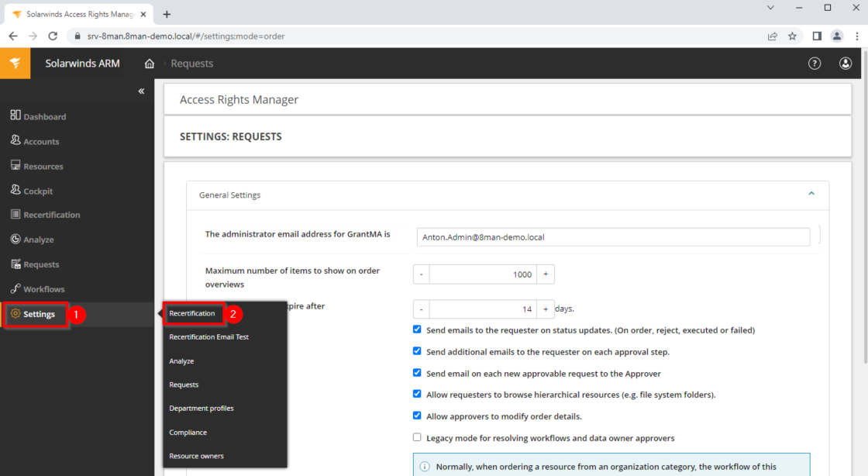Choose Department profiles from the submenu

point(201,409)
